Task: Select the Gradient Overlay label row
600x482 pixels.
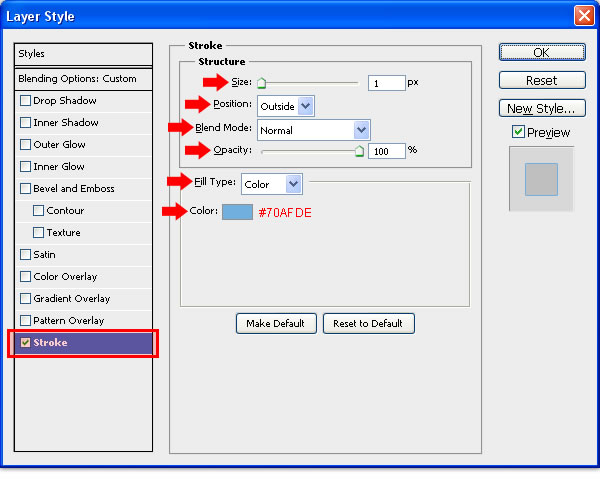Action: pyautogui.click(x=72, y=299)
